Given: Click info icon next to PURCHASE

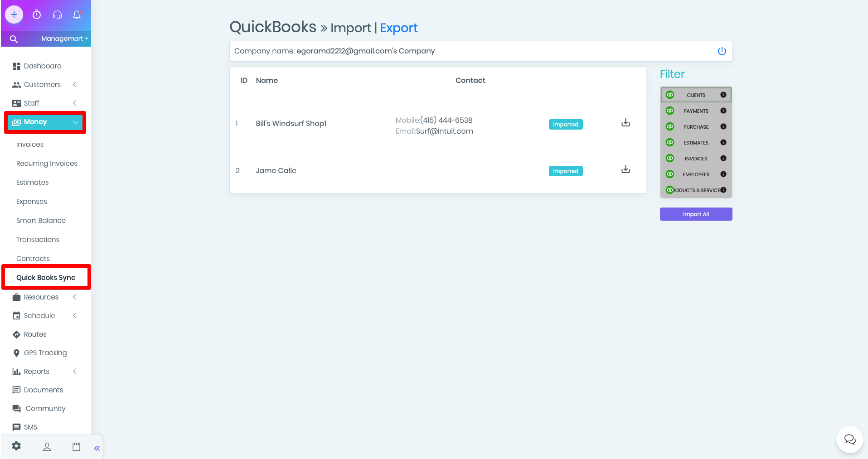Looking at the screenshot, I should [x=723, y=126].
